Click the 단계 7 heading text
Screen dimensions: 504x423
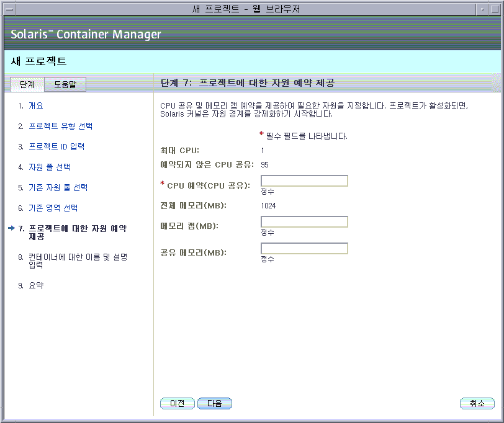click(x=248, y=83)
